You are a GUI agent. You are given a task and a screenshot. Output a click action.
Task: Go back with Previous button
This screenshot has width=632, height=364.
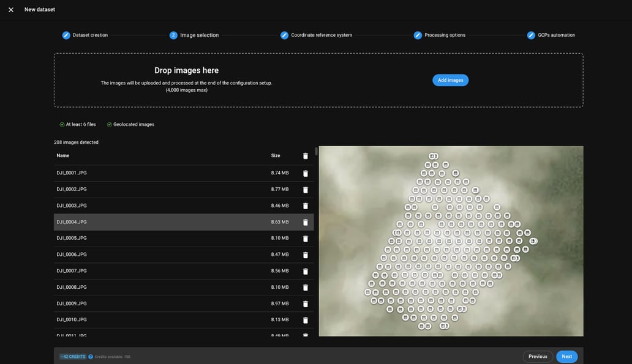click(537, 357)
